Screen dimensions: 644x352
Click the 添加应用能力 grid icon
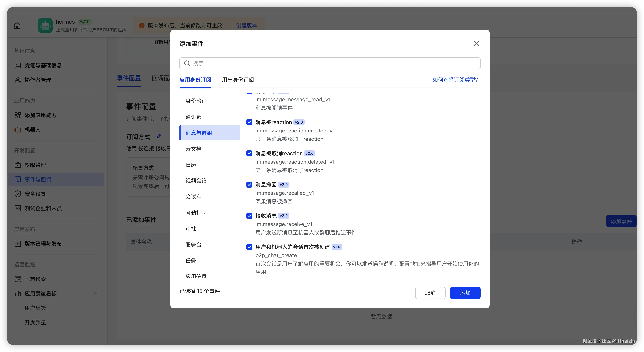[18, 115]
